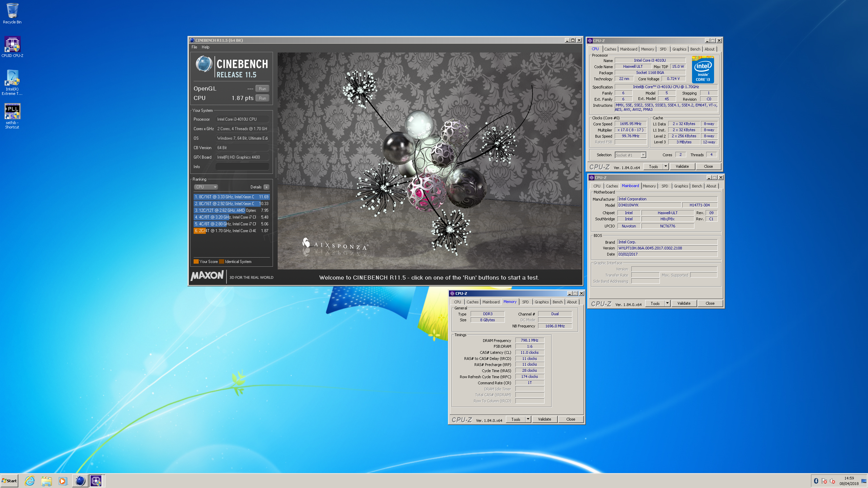Select ranking entry 6 Intel Core i3 1.87

pyautogui.click(x=232, y=231)
